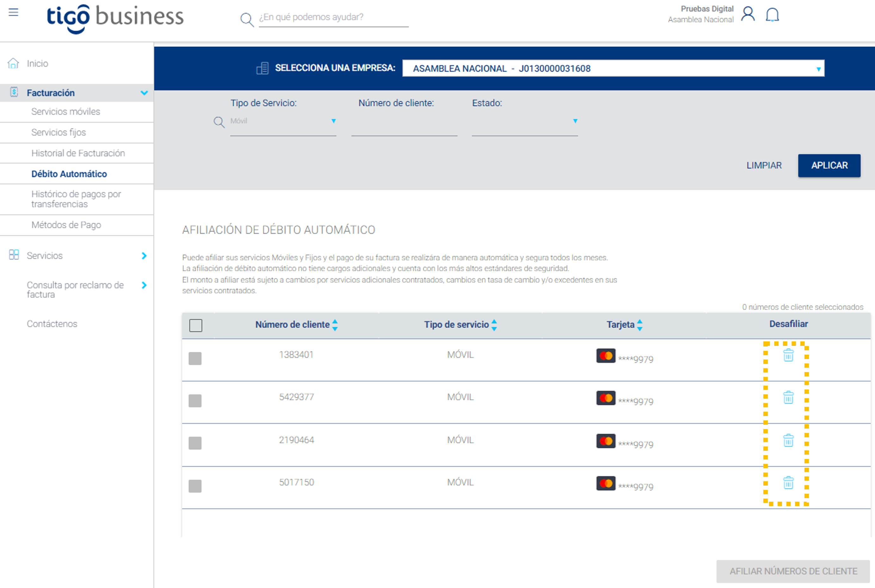The width and height of the screenshot is (875, 588).
Task: Unaffiliate client 2190464 using trash icon
Action: (788, 440)
